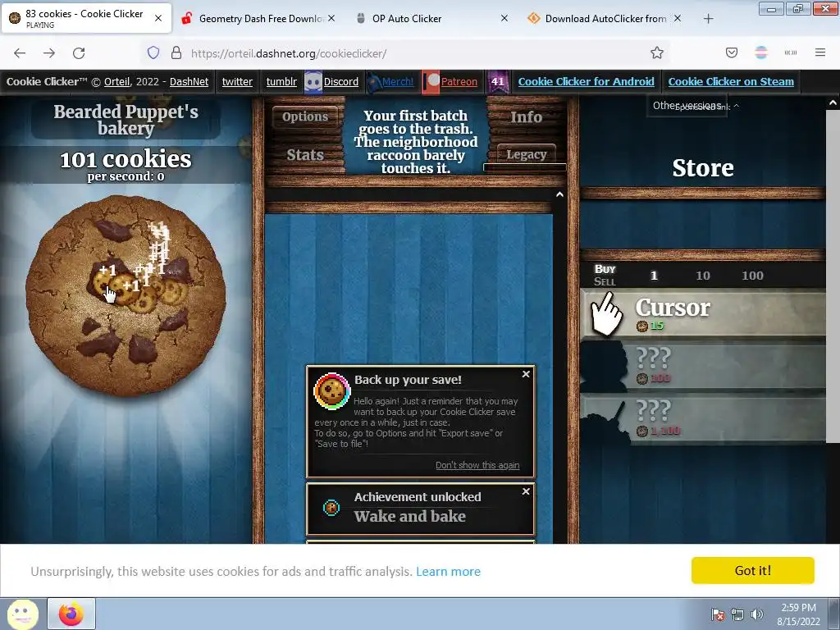840x630 pixels.
Task: Bookmark this page with the star
Action: point(657,52)
